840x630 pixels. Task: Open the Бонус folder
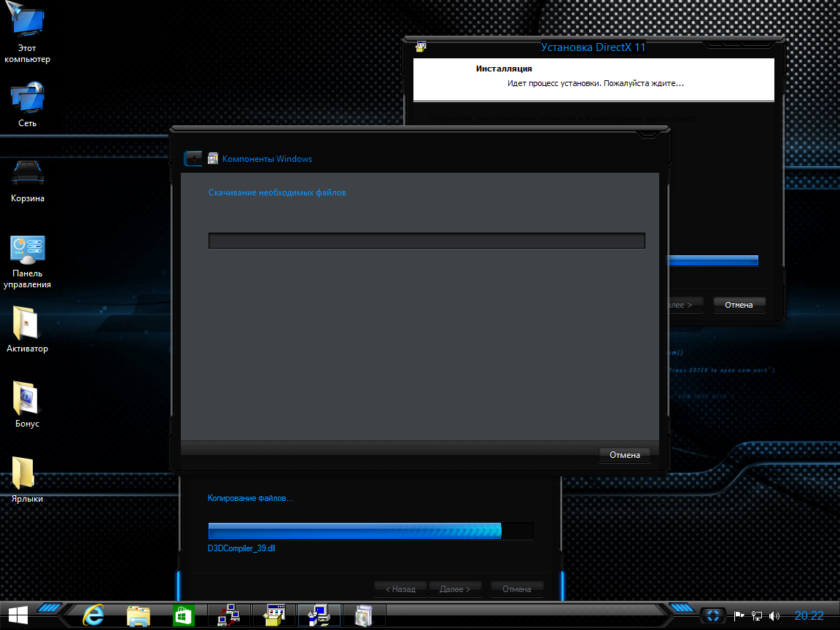point(27,405)
